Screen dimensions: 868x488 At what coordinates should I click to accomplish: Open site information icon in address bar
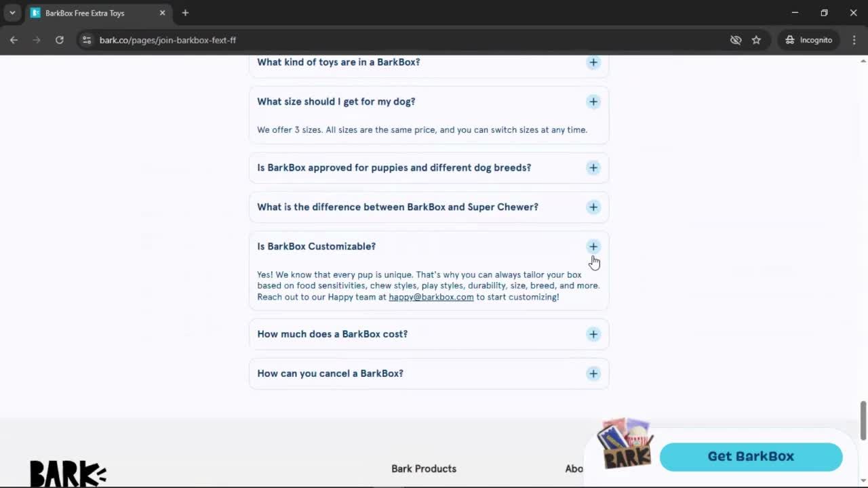tap(86, 40)
